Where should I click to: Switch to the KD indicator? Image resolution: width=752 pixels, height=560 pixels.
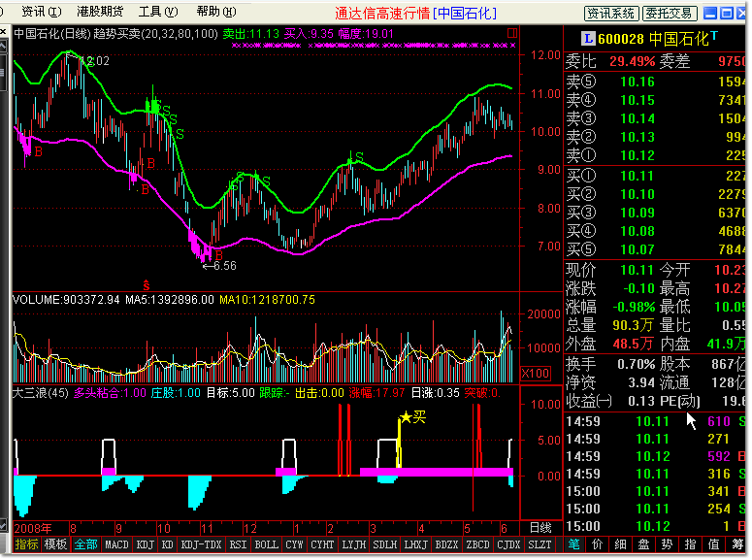point(167,544)
